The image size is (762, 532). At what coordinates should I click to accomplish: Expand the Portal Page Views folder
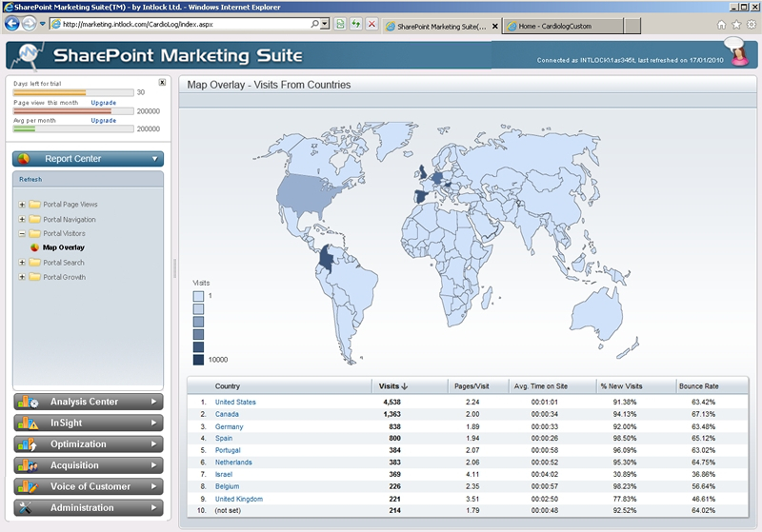(x=22, y=205)
